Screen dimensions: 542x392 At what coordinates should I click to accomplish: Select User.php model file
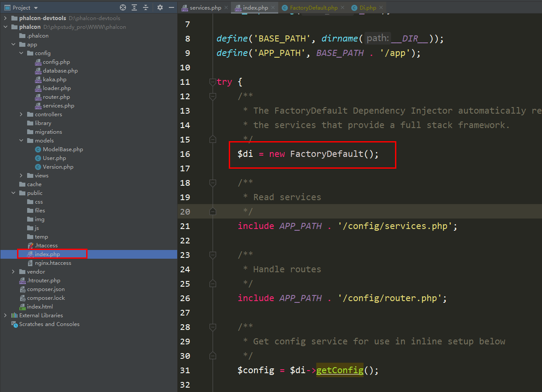pos(54,158)
